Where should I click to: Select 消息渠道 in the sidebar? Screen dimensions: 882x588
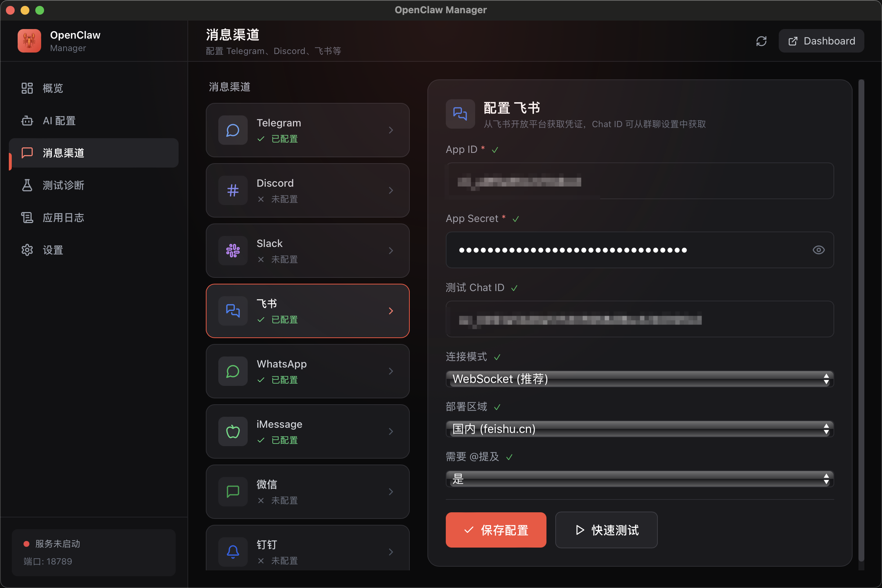pos(93,153)
